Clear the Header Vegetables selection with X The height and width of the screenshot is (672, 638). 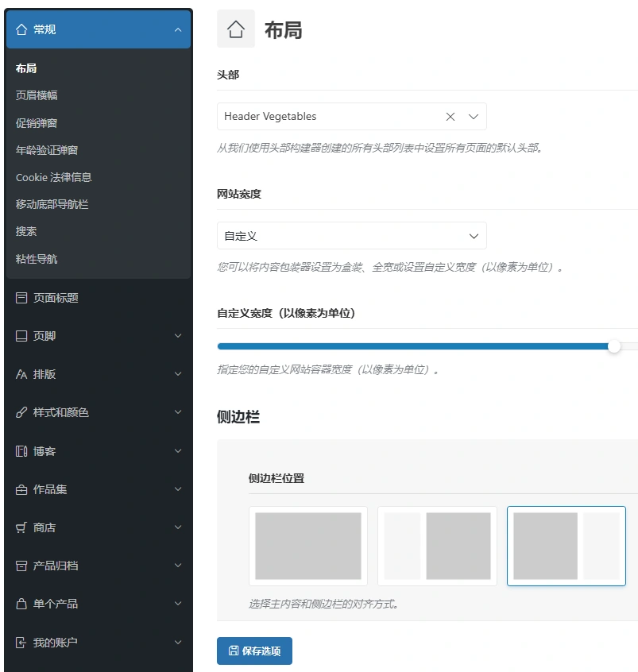pyautogui.click(x=450, y=116)
